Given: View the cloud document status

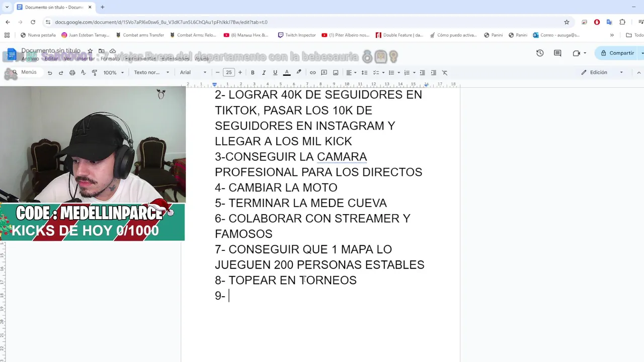Looking at the screenshot, I should (x=113, y=51).
